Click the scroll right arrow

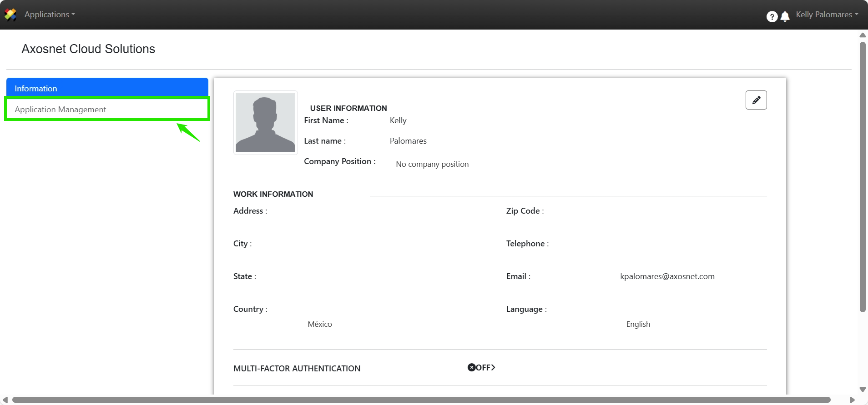pyautogui.click(x=852, y=400)
